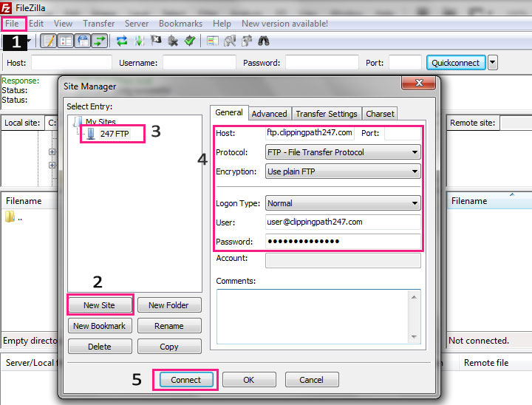Open the Edit menu
This screenshot has width=532, height=405.
[x=36, y=24]
